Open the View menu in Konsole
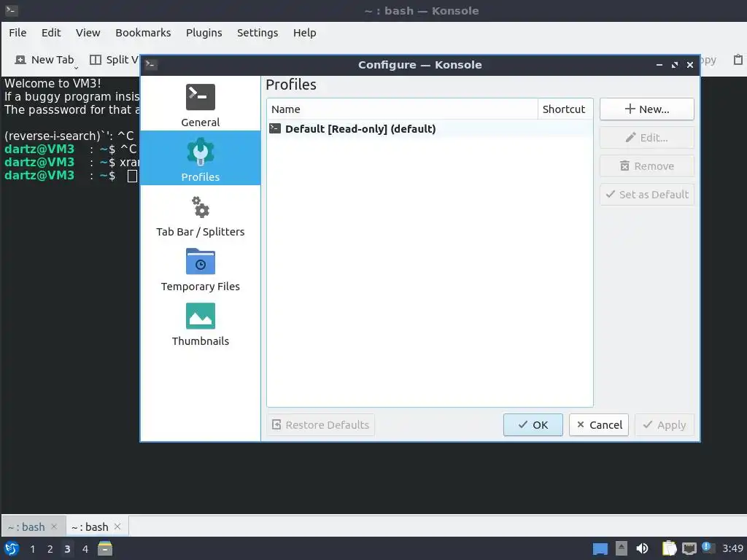The image size is (747, 560). [88, 33]
